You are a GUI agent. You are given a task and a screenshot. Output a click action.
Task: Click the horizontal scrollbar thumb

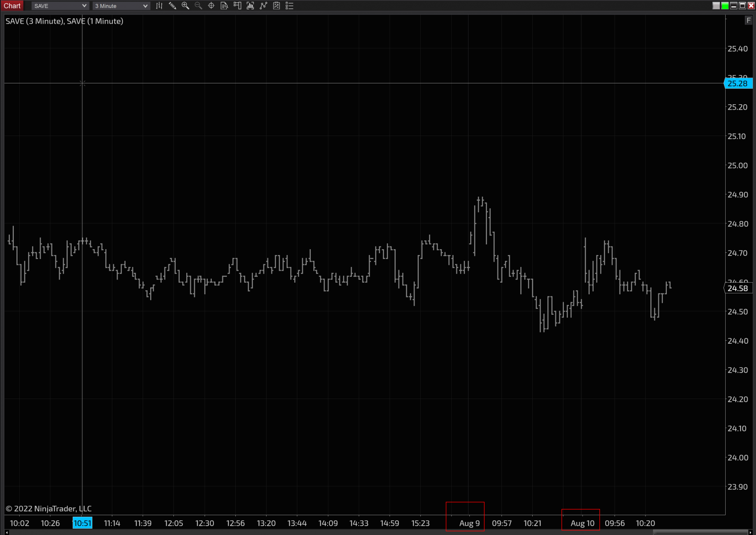pyautogui.click(x=700, y=532)
